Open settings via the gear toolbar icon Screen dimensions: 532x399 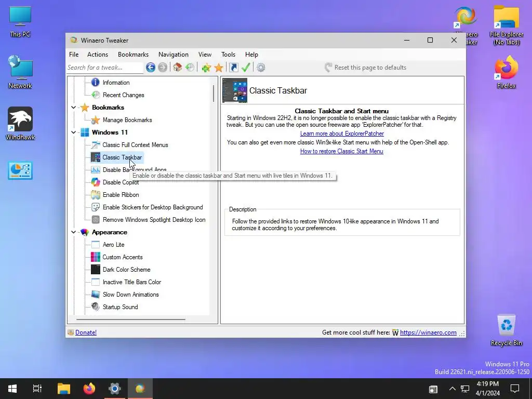pyautogui.click(x=261, y=68)
